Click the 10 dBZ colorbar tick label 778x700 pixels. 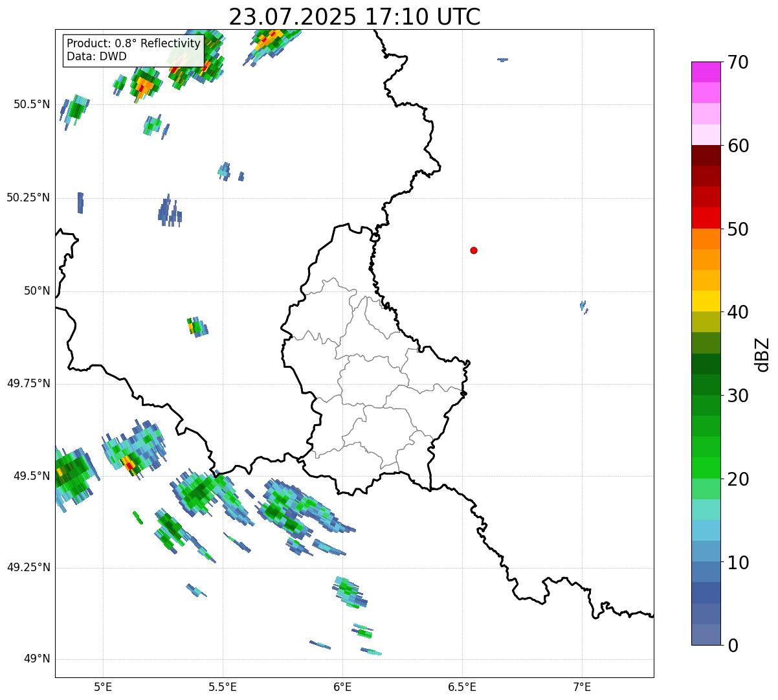pos(738,563)
